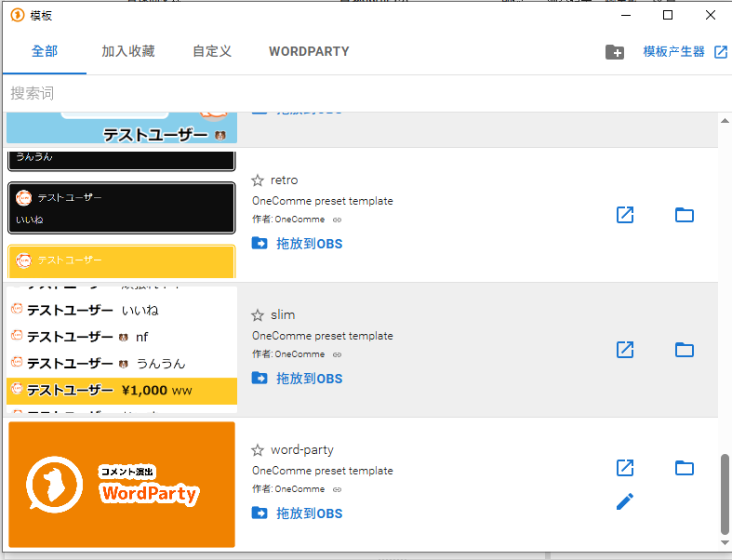Favorite the retro template star

(x=258, y=180)
